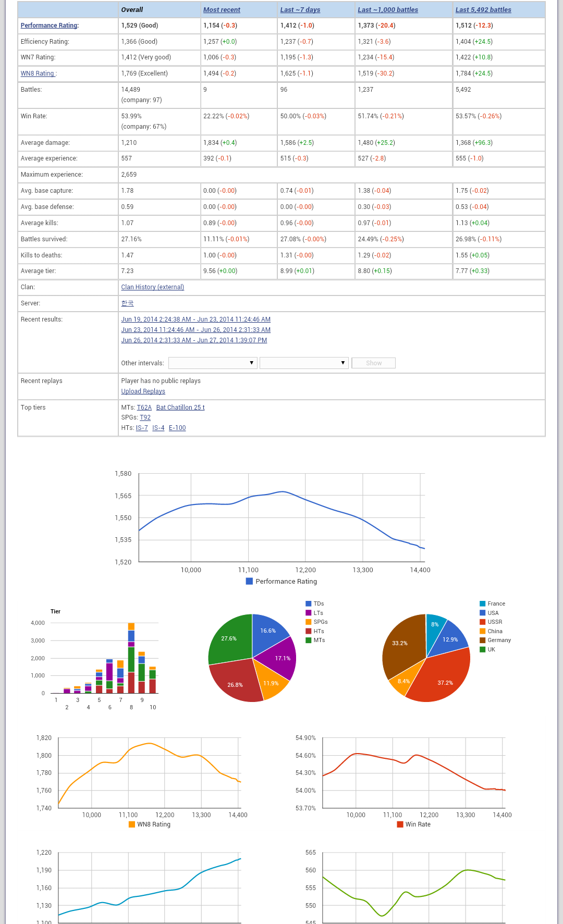Open the E-100 heavy tank link
The image size is (563, 924).
177,428
